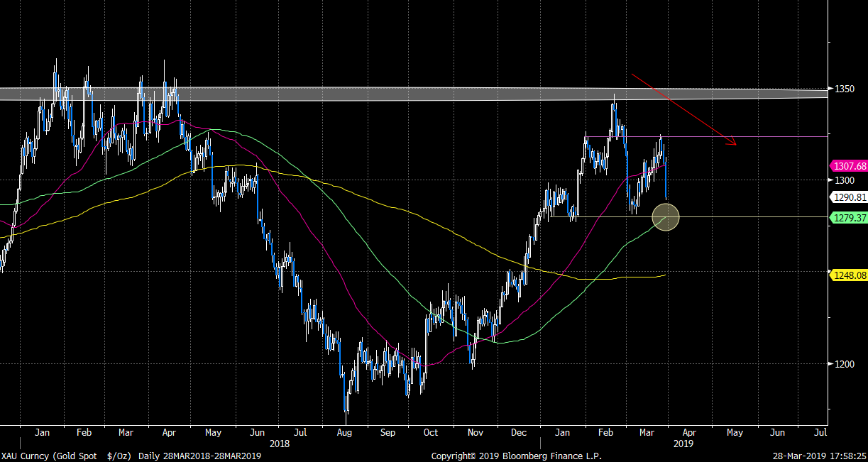Image resolution: width=868 pixels, height=462 pixels.
Task: Click the 2019 year label
Action: [683, 444]
